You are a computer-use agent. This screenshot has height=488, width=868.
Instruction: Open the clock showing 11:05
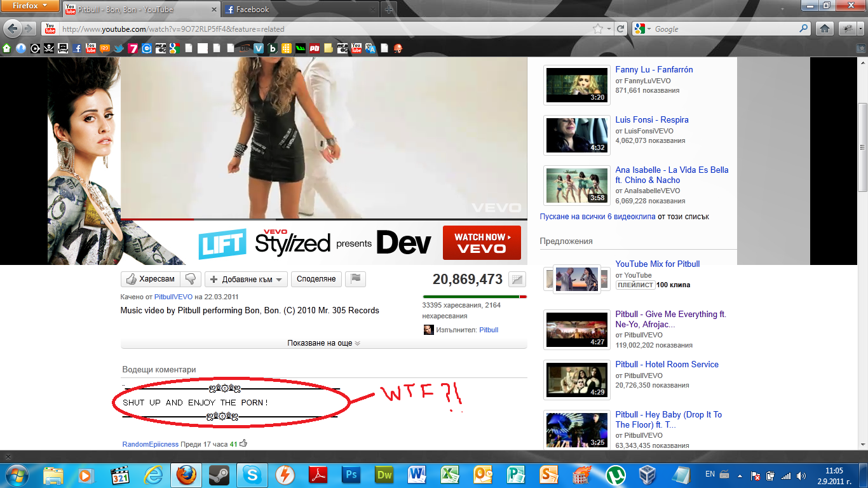[x=834, y=475]
